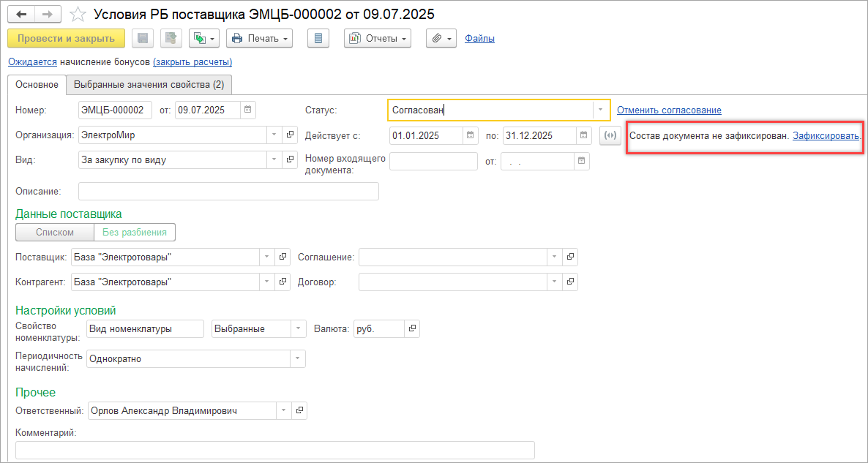Click the post document icon

pos(171,38)
